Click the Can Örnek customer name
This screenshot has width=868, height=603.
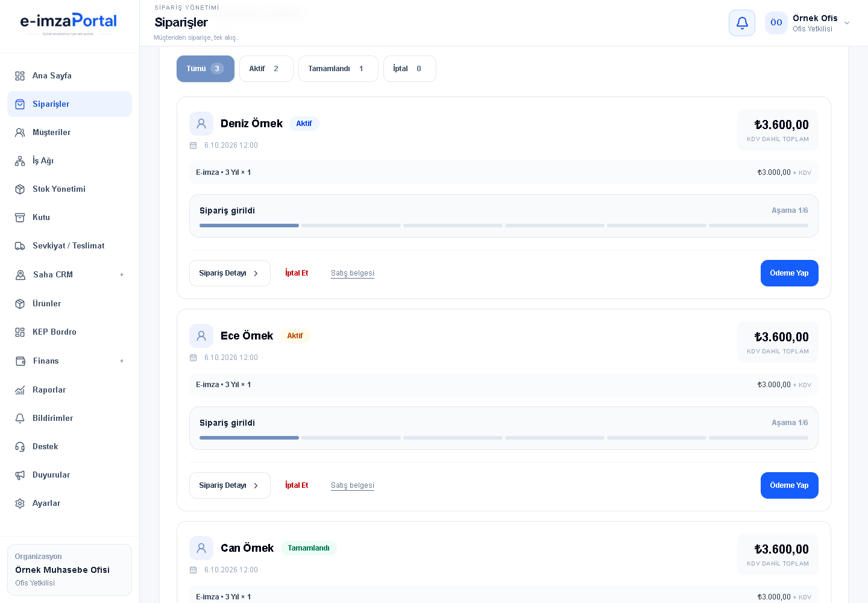(x=247, y=548)
